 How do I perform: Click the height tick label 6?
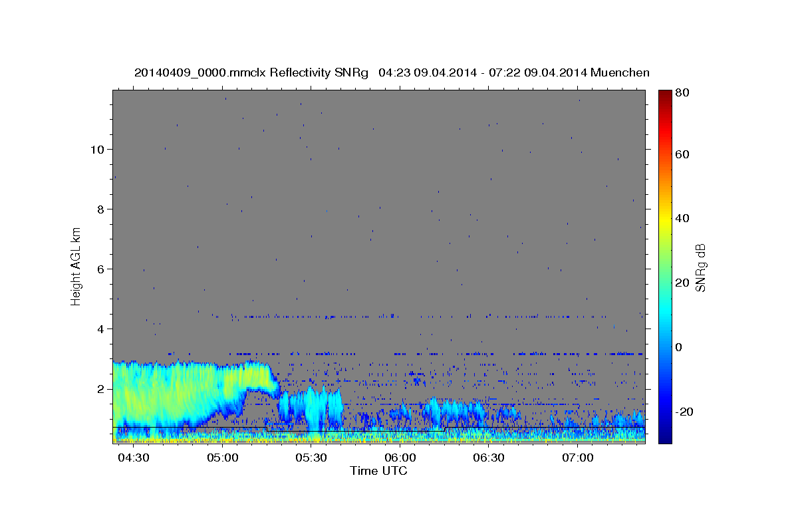click(x=100, y=269)
